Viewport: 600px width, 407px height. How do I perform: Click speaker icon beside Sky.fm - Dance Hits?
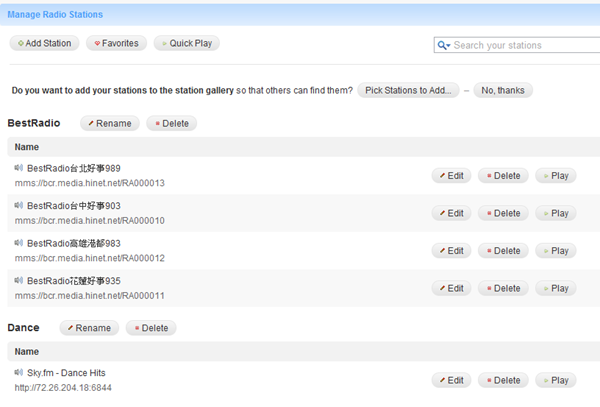[19, 372]
